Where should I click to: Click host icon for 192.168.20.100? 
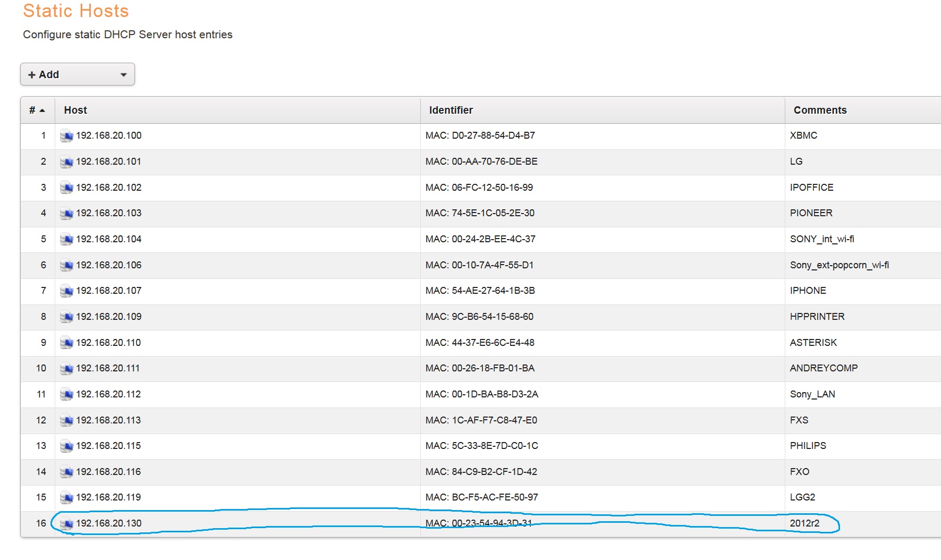(x=66, y=136)
